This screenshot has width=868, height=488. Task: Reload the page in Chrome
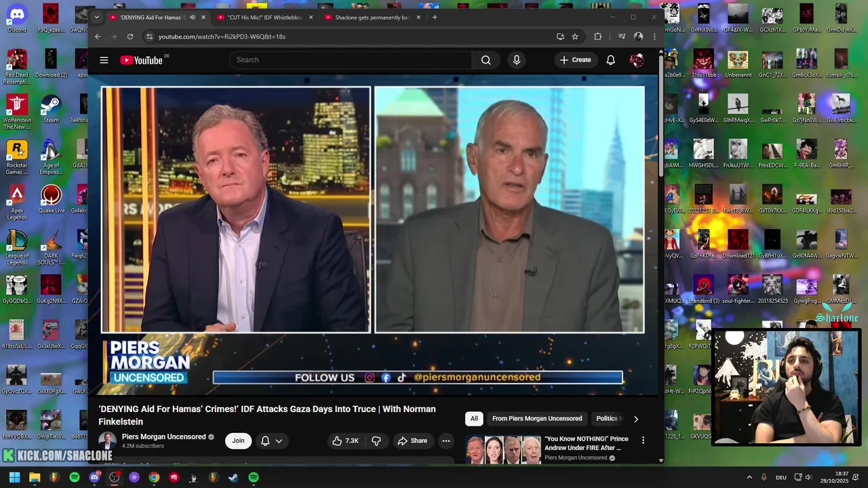click(130, 37)
